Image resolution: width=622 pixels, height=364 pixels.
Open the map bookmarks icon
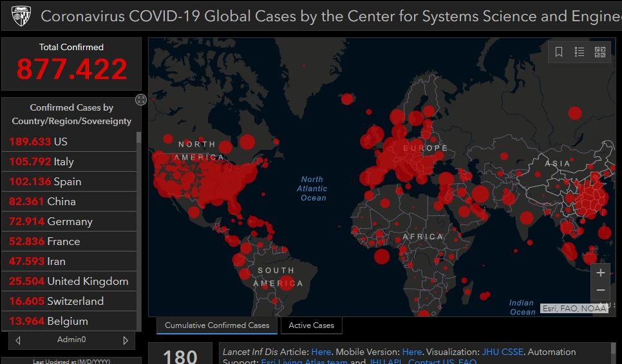tap(559, 52)
